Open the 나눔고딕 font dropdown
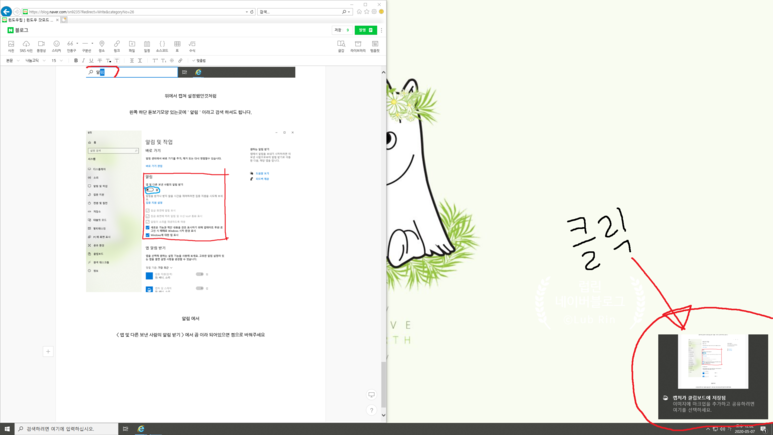The width and height of the screenshot is (773, 435). 35,61
